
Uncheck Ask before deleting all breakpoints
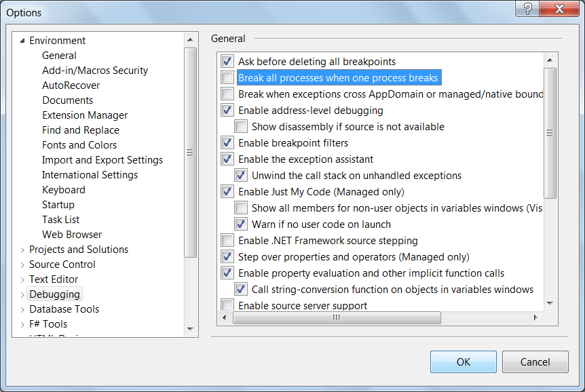point(227,62)
